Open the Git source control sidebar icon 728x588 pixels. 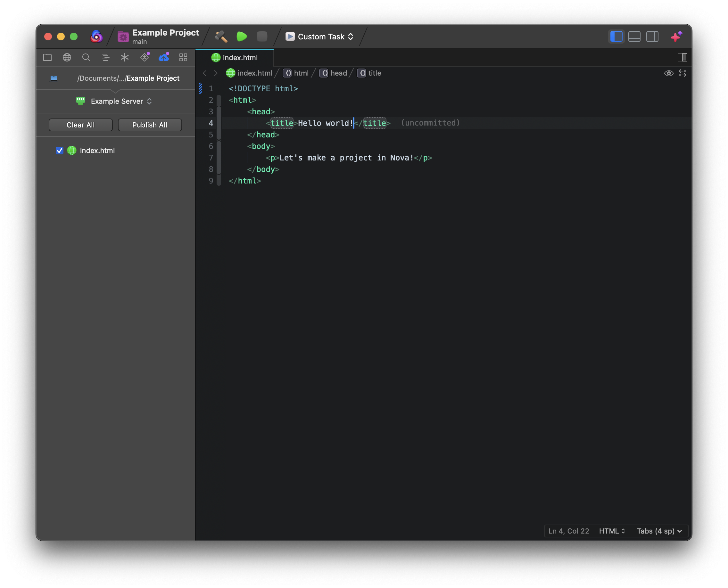(x=145, y=57)
